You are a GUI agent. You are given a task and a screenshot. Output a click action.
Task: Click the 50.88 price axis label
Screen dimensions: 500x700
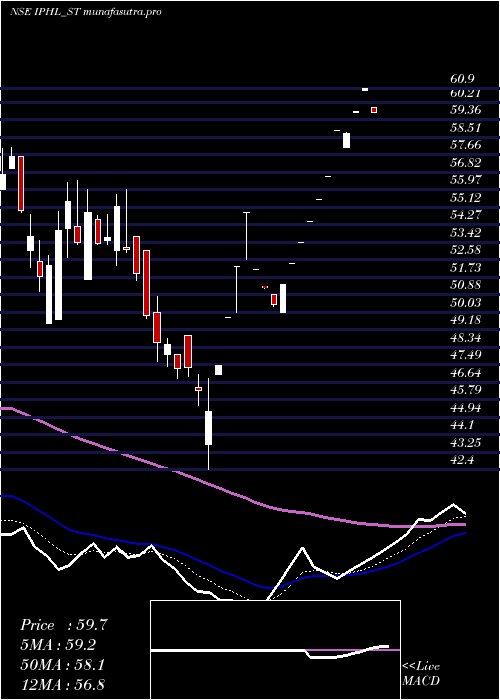click(466, 285)
